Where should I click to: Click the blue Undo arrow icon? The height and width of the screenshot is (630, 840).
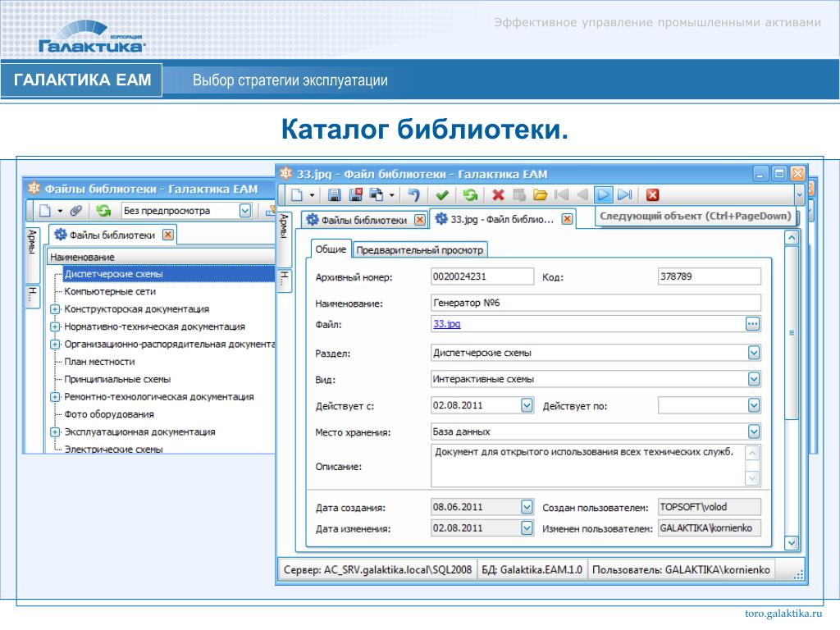coord(413,195)
